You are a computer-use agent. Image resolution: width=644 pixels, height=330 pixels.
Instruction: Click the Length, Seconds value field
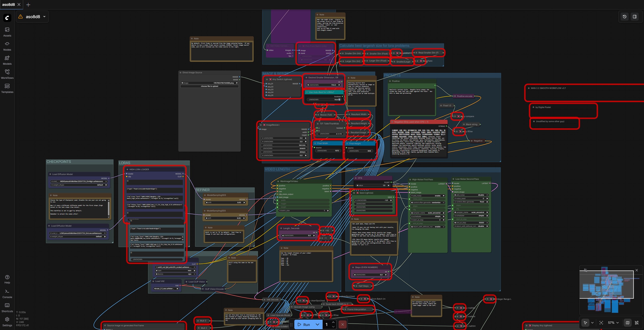[x=298, y=236]
